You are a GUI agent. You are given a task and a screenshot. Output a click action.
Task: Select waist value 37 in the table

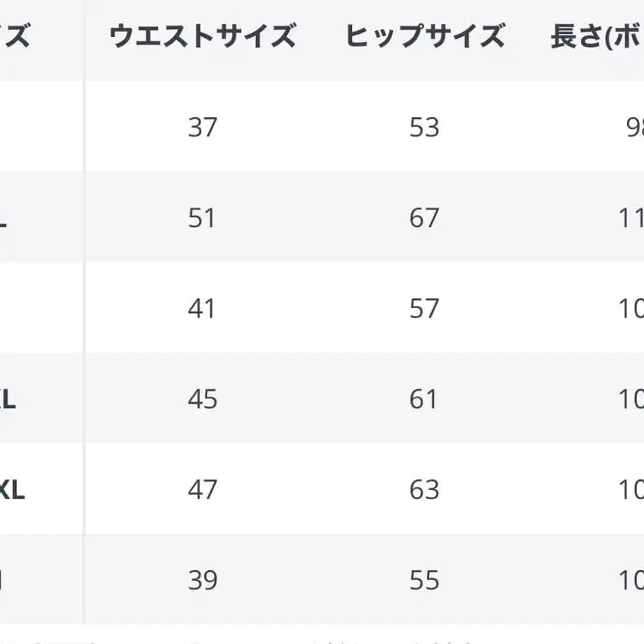pos(202,127)
